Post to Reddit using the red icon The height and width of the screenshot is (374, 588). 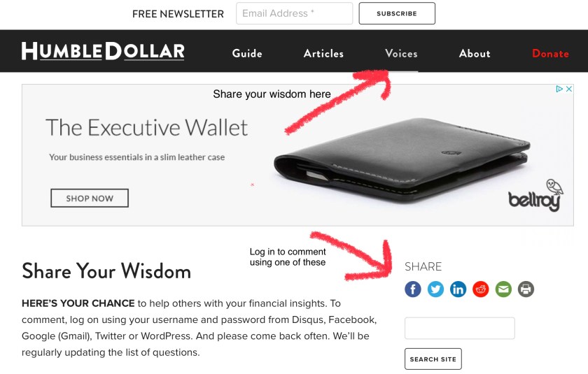(481, 289)
